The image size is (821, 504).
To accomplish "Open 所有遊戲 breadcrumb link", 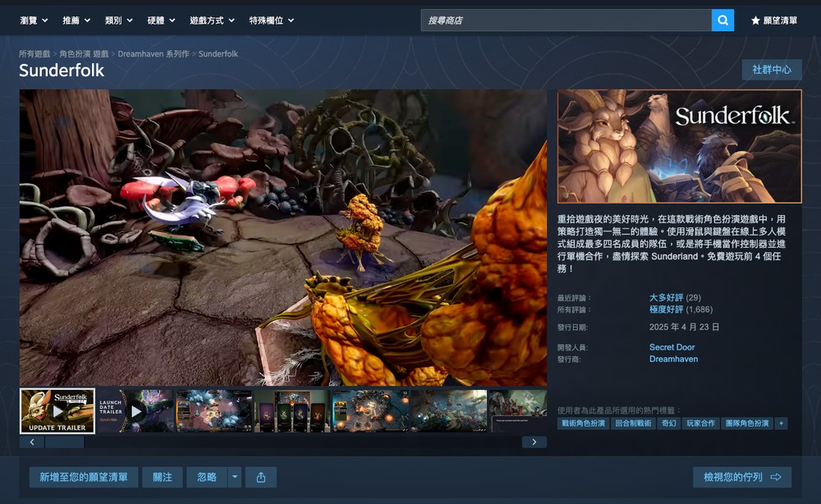I will [x=34, y=54].
